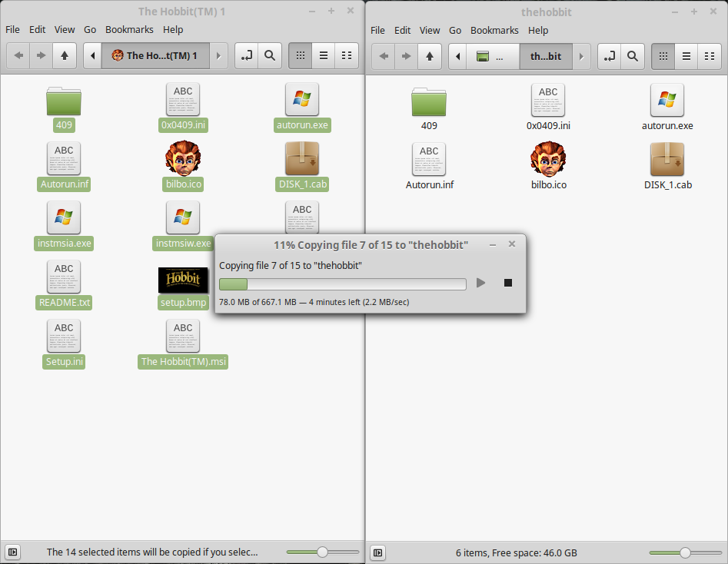The image size is (728, 564).
Task: Adjust the zoom slider in thehobbit window
Action: coord(685,552)
